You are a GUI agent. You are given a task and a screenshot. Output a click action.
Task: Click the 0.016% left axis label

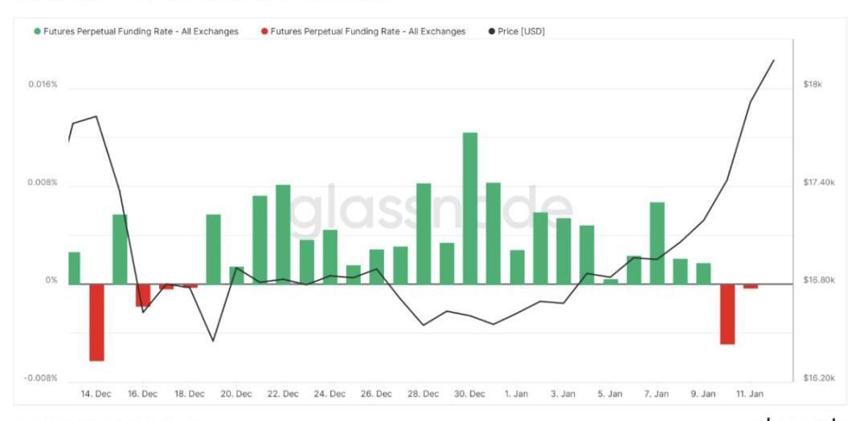pyautogui.click(x=42, y=85)
